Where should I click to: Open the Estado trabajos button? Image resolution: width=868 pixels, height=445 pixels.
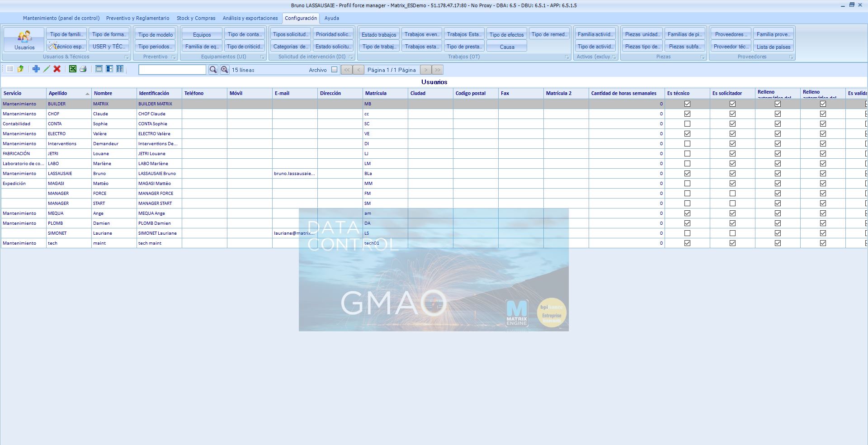pyautogui.click(x=379, y=34)
